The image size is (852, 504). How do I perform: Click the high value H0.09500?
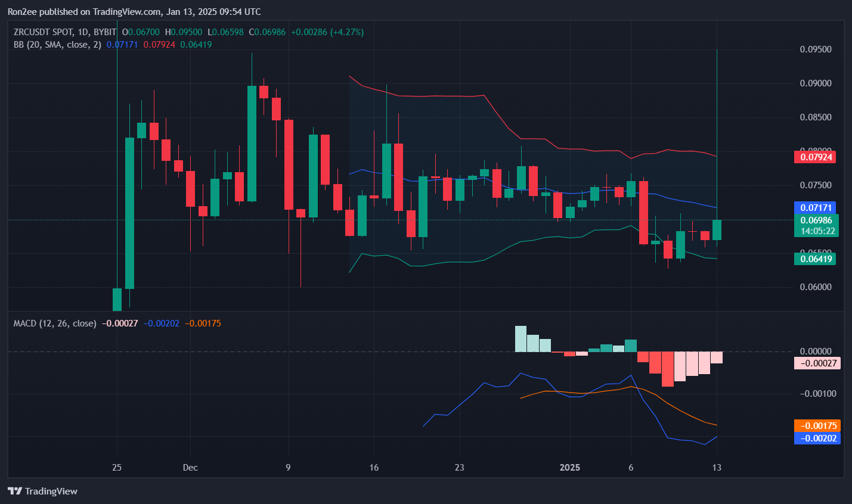coord(184,32)
